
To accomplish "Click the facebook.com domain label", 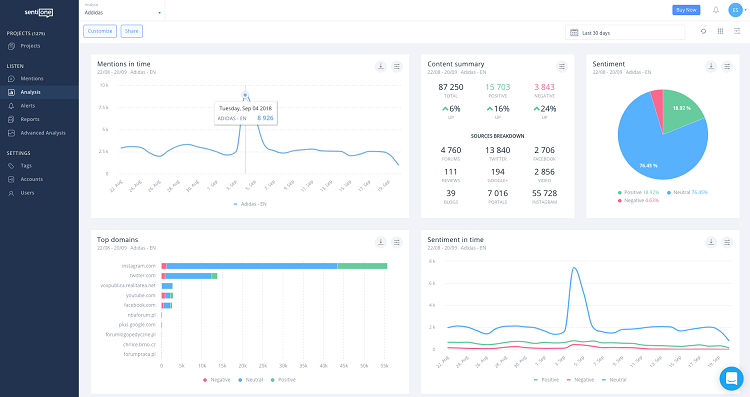I will 140,305.
